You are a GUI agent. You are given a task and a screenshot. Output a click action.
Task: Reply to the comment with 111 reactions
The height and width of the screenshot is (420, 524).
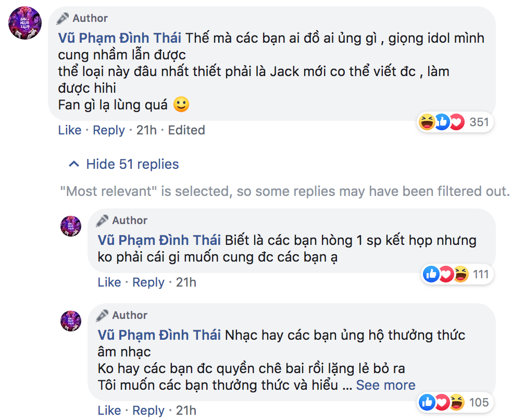pyautogui.click(x=148, y=282)
